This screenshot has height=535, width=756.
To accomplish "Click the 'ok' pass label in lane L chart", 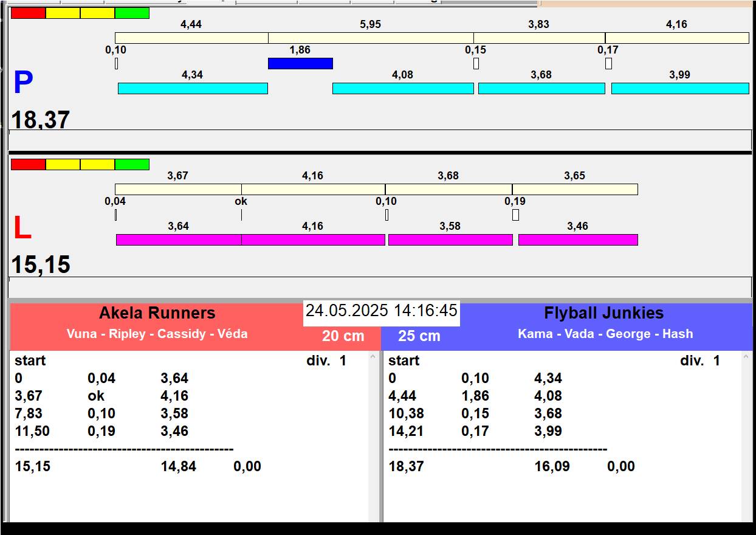I will (x=241, y=201).
